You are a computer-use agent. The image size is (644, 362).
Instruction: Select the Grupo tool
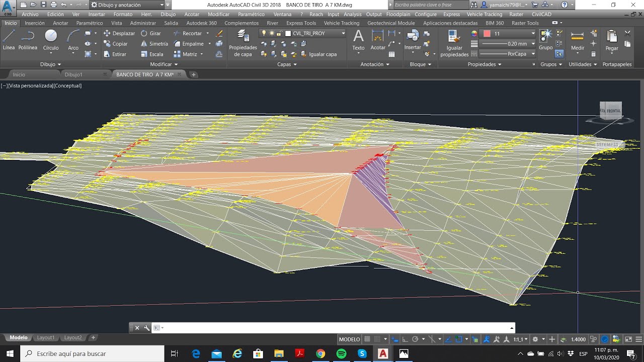click(546, 40)
